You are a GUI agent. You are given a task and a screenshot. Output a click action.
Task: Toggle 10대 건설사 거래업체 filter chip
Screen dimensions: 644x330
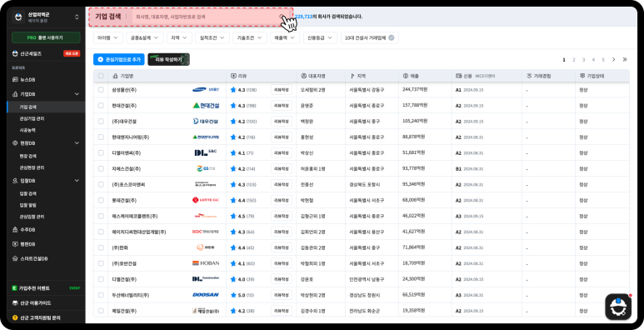tap(370, 37)
